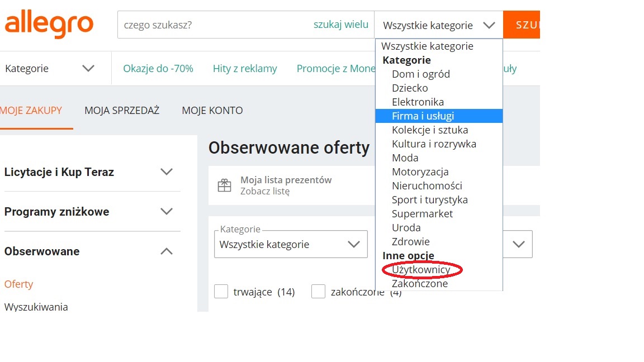Open the gift list icon
This screenshot has width=644, height=362.
[x=224, y=185]
